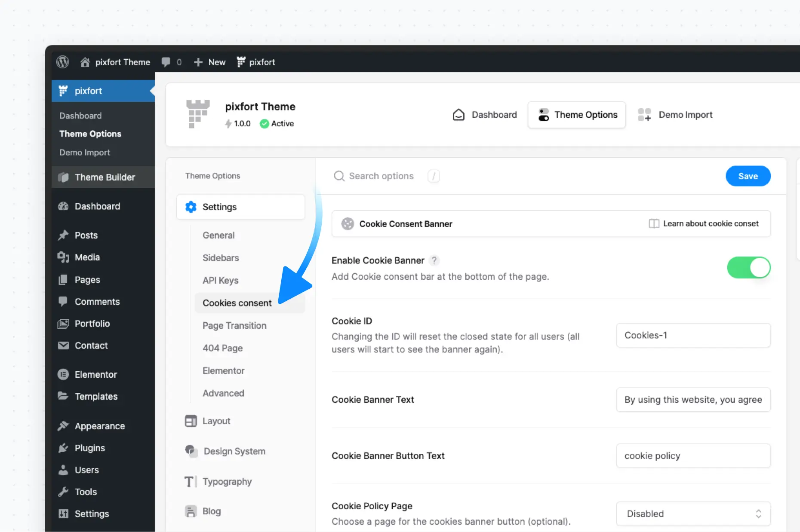
Task: Click the WordPress Settings sliders icon
Action: 63,514
